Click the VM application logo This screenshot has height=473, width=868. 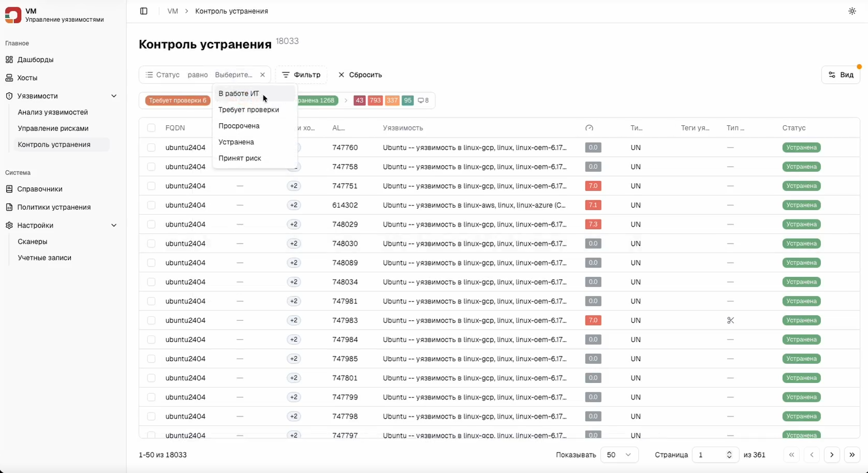(13, 15)
